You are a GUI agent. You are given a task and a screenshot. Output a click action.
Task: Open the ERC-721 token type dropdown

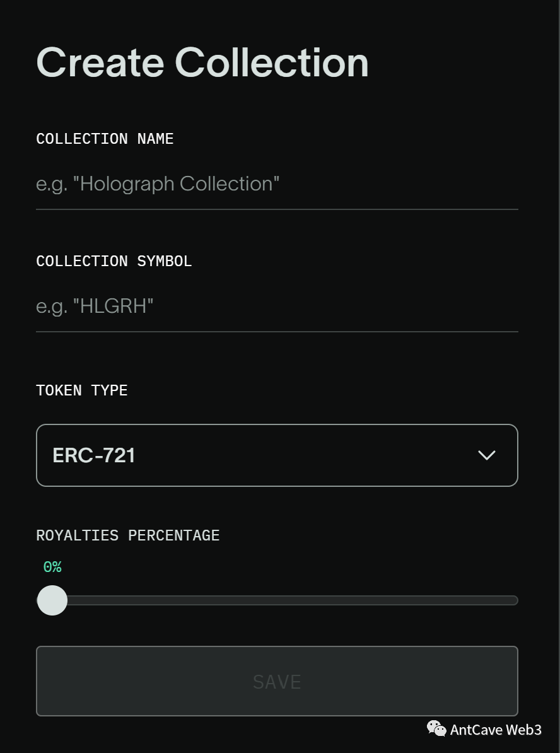pyautogui.click(x=276, y=455)
